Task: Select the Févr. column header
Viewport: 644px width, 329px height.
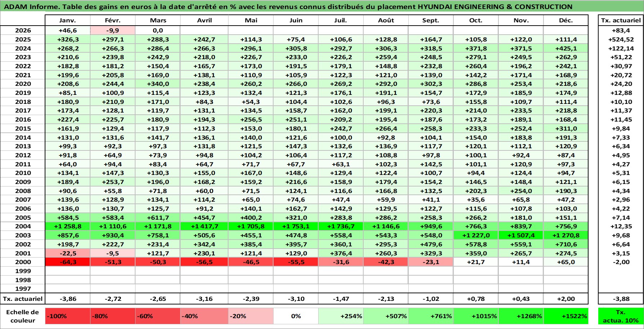Action: click(112, 21)
